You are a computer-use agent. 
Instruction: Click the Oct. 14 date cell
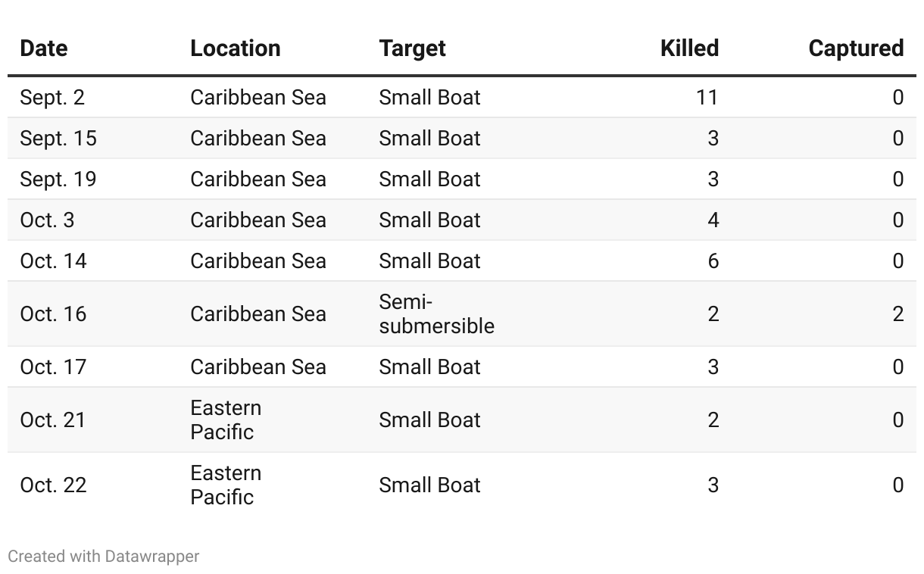click(53, 261)
